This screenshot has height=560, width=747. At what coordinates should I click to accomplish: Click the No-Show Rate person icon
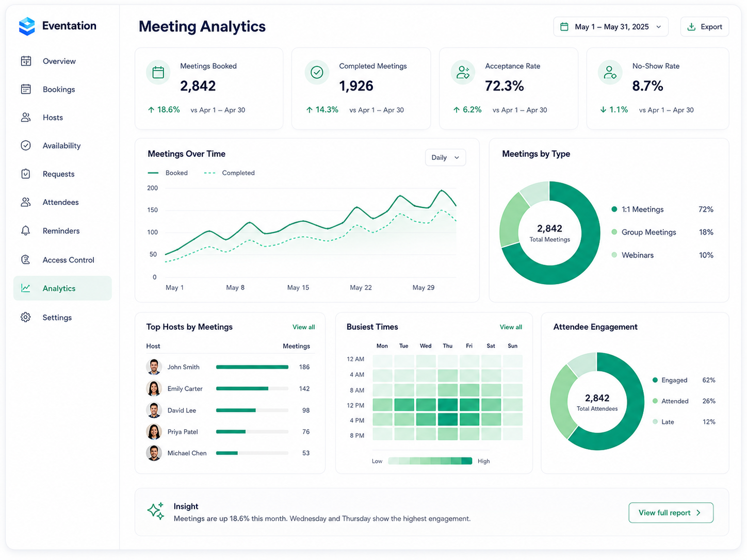click(x=610, y=72)
